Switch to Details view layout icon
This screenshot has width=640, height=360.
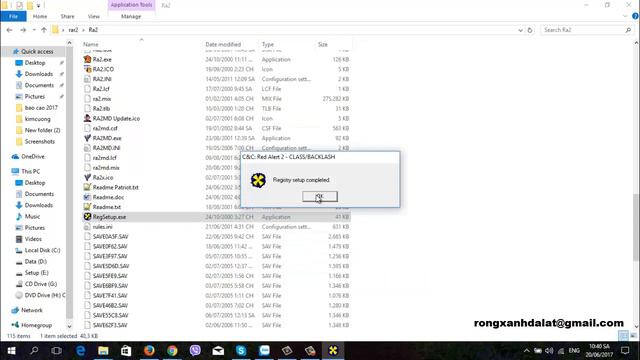coord(623,336)
